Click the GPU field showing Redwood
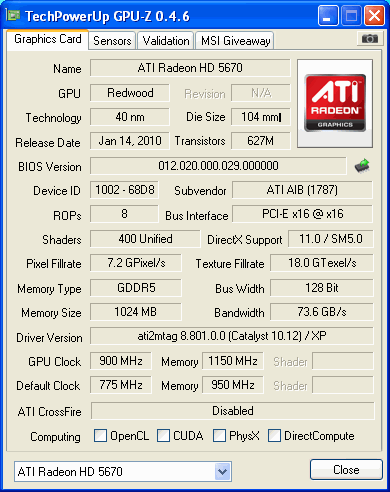The image size is (390, 492). click(x=130, y=93)
